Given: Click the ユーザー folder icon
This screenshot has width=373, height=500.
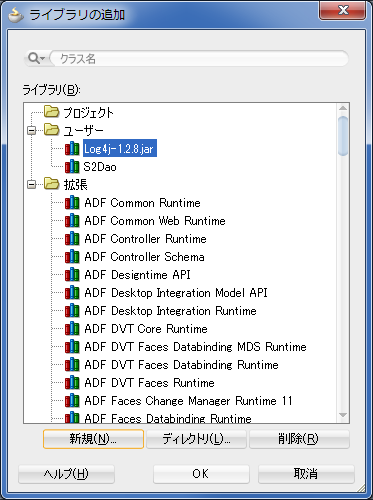Looking at the screenshot, I should click(52, 130).
